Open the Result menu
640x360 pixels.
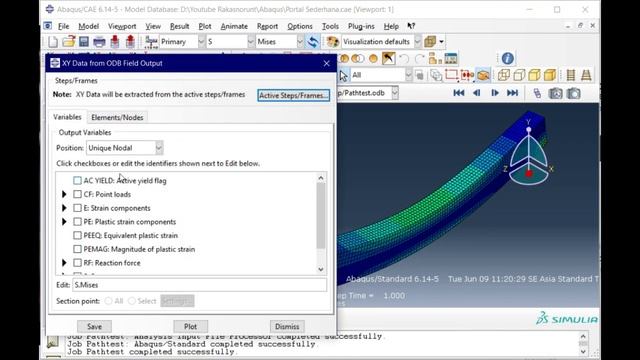click(179, 26)
